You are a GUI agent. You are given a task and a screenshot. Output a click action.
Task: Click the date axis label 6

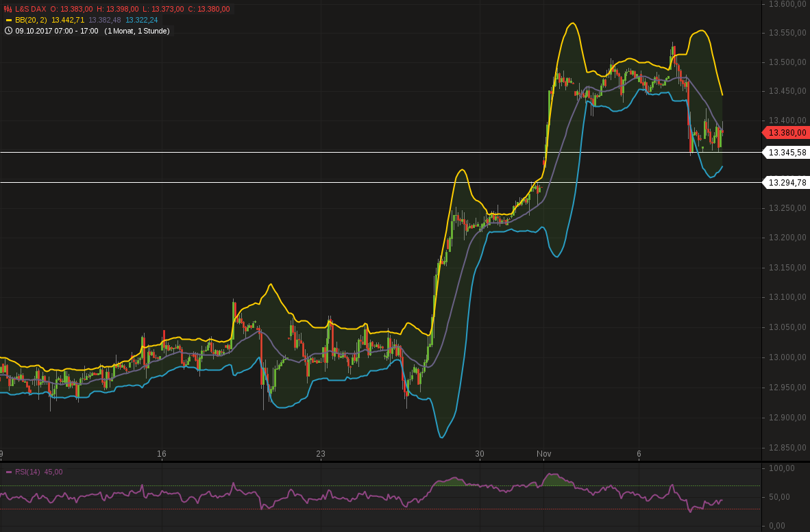(639, 454)
